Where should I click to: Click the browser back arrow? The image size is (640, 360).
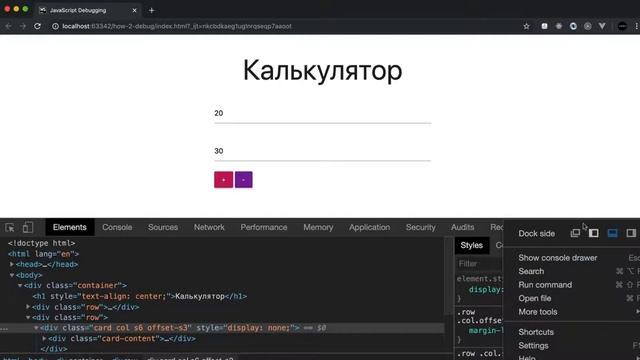point(8,26)
